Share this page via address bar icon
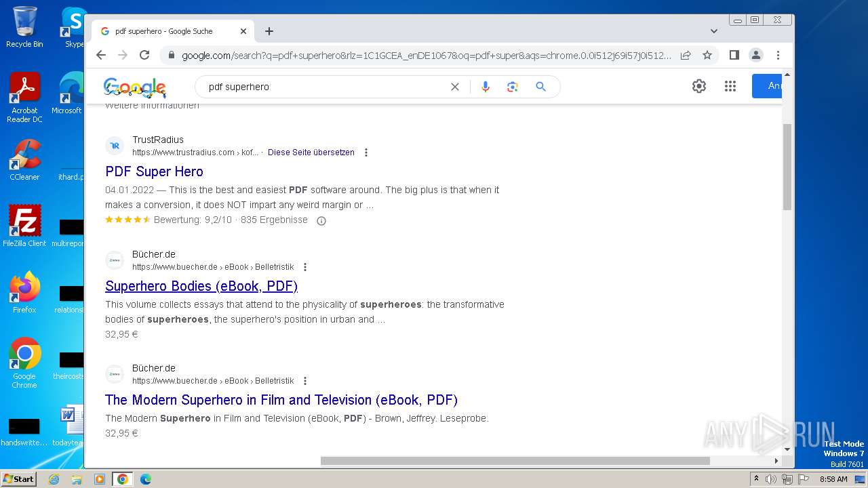 [686, 55]
